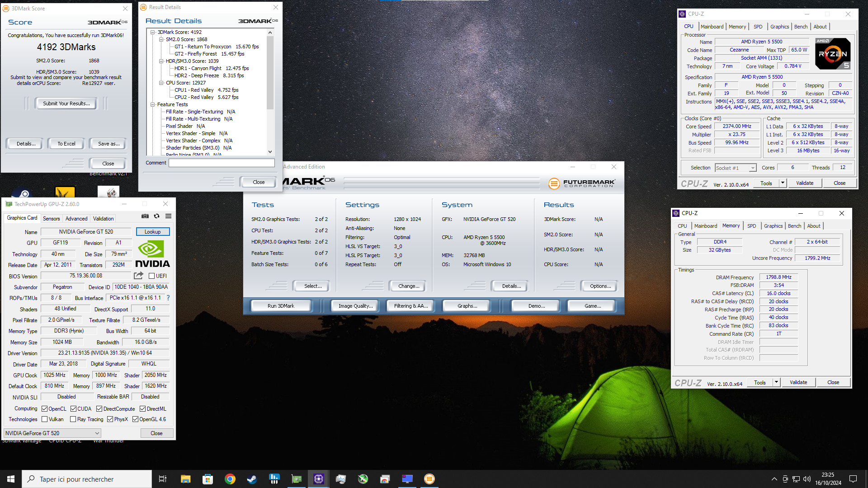Open Tools dropdown arrow in top CPU-Z window

pos(783,183)
